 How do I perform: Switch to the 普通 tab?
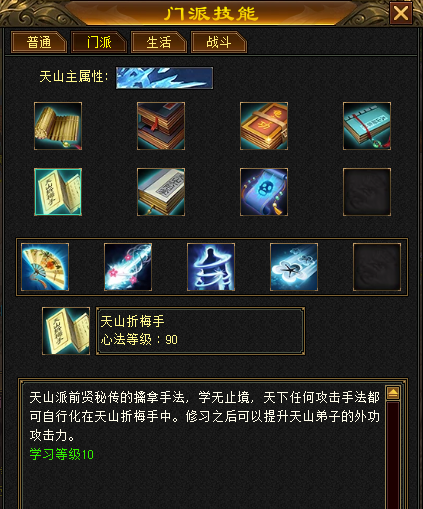coord(39,42)
